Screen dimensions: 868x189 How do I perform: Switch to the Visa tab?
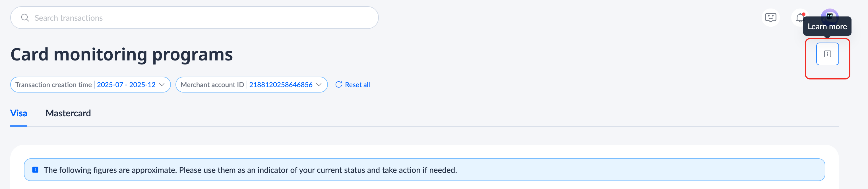(18, 113)
